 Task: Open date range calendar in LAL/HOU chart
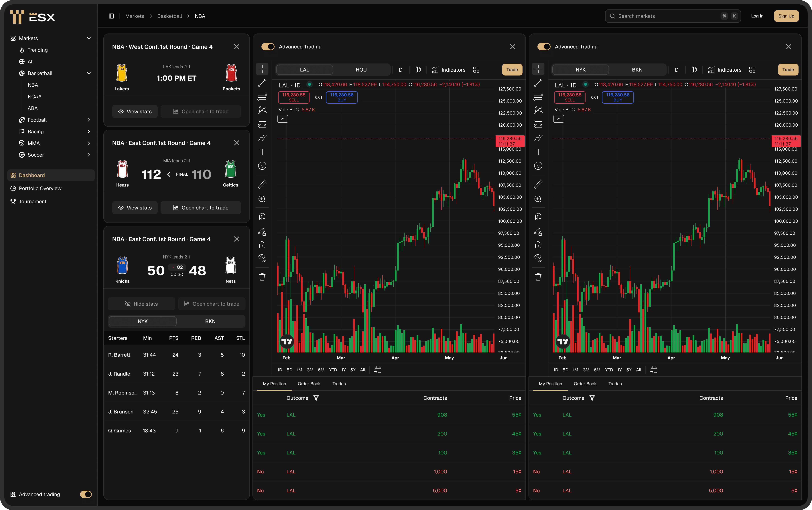[378, 370]
